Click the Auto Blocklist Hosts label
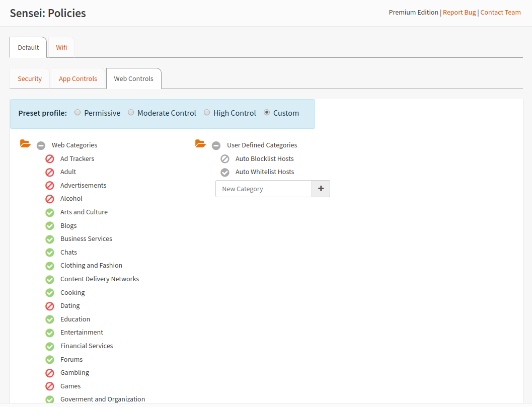 [264, 159]
